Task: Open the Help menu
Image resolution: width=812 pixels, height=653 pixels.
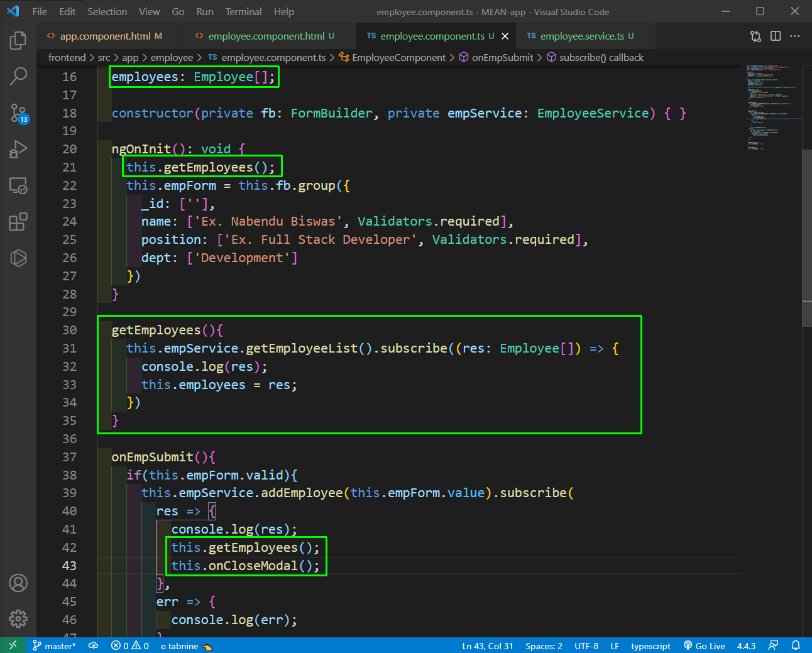Action: [283, 11]
